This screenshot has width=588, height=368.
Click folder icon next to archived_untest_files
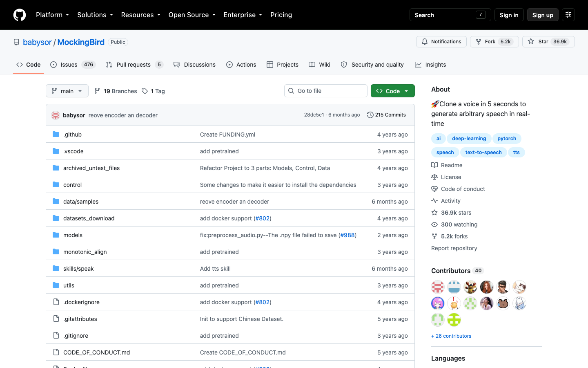pos(56,168)
